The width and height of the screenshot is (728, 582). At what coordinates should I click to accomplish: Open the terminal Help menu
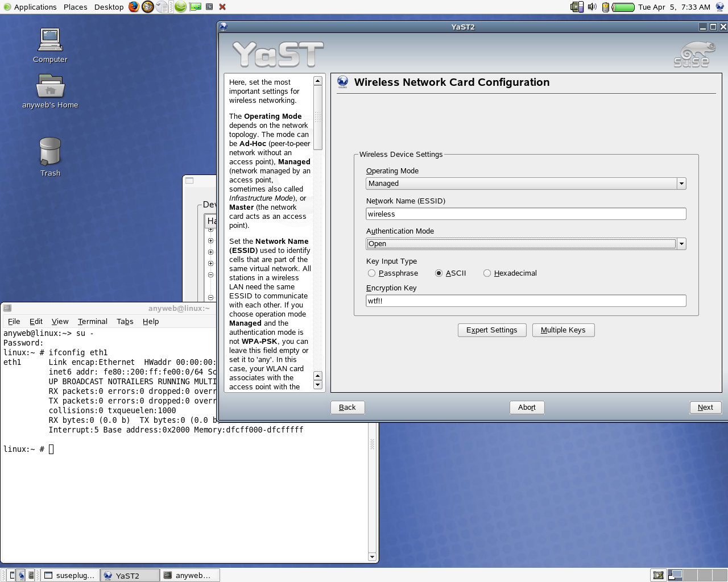151,322
